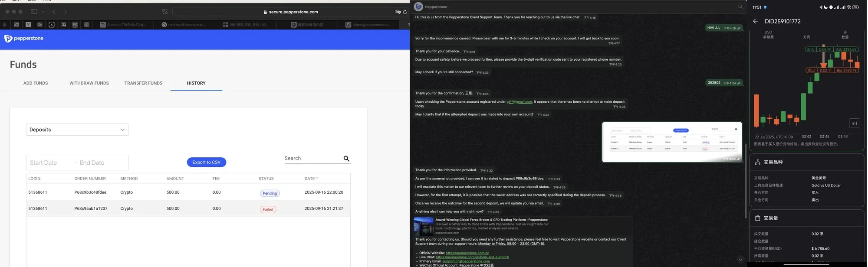Click the chat header search icon
The height and width of the screenshot is (267, 868).
click(x=740, y=7)
